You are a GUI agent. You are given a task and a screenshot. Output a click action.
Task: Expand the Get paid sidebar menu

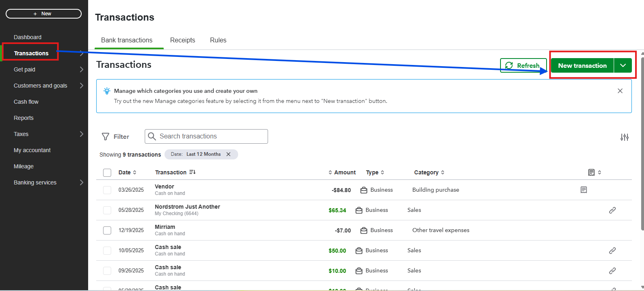click(81, 69)
